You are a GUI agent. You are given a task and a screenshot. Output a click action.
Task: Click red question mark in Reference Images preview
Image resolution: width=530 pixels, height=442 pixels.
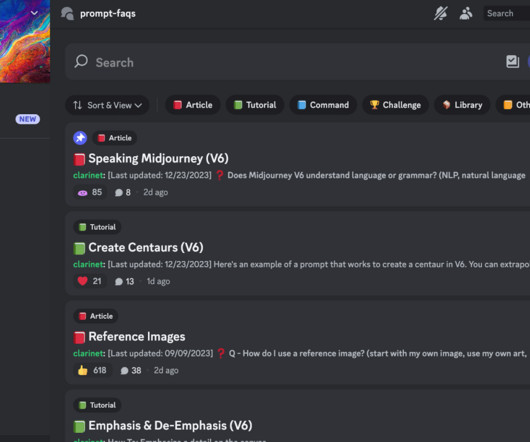point(221,353)
